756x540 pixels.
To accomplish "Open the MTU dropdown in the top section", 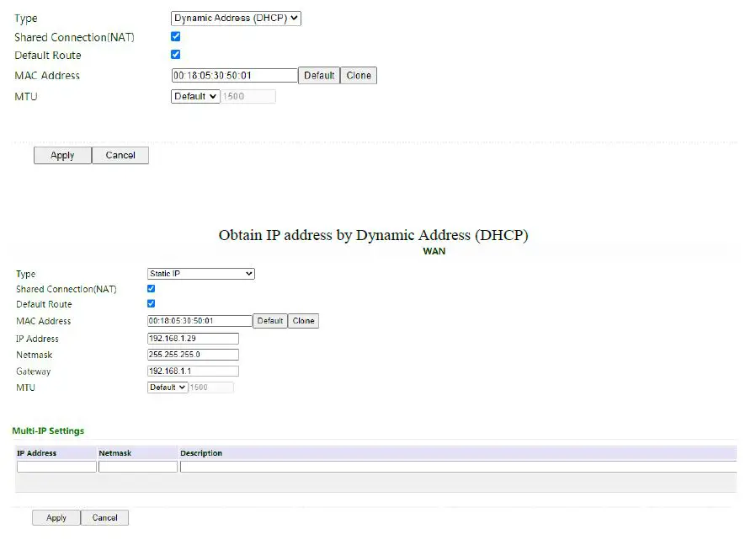I will [194, 95].
